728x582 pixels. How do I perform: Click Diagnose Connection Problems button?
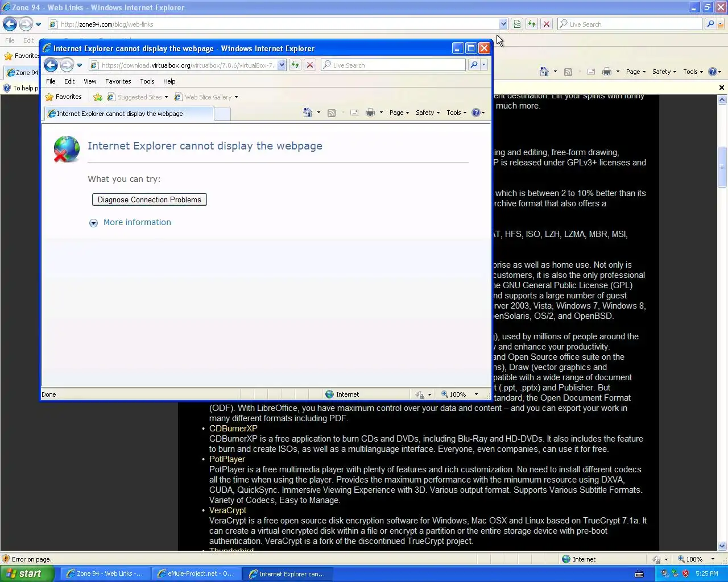point(150,199)
